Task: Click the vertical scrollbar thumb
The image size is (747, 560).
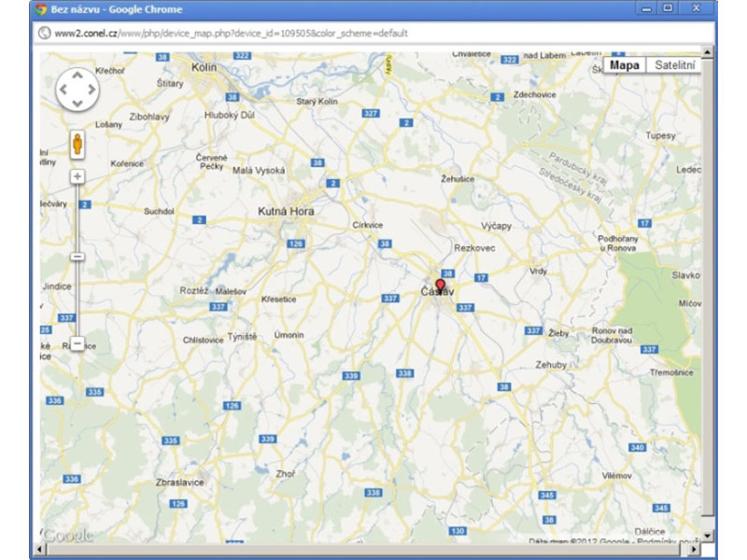Action: point(708,287)
